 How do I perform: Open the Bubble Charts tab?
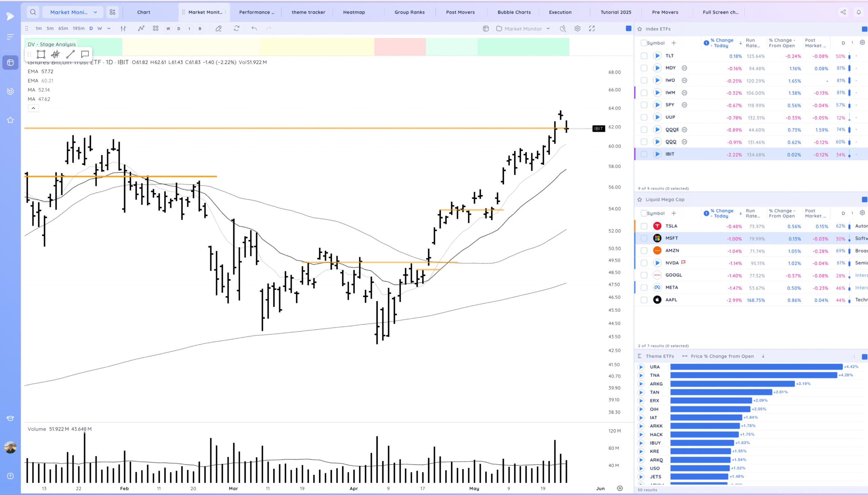pos(513,12)
